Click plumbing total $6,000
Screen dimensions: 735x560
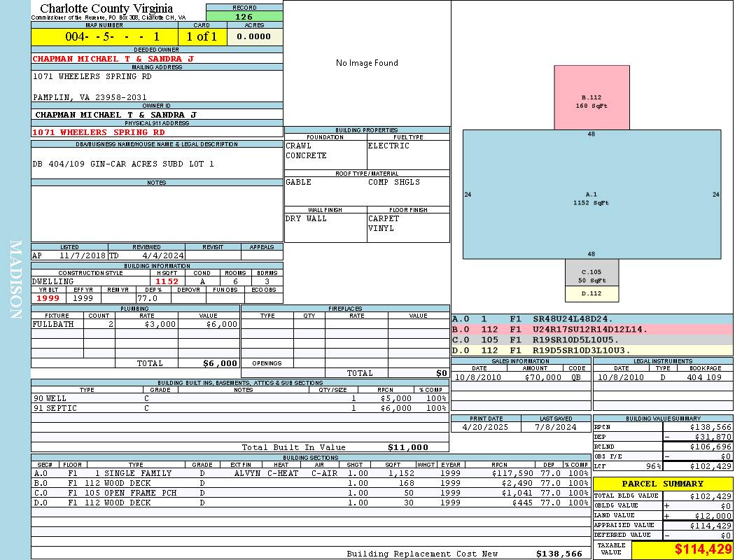click(x=220, y=363)
